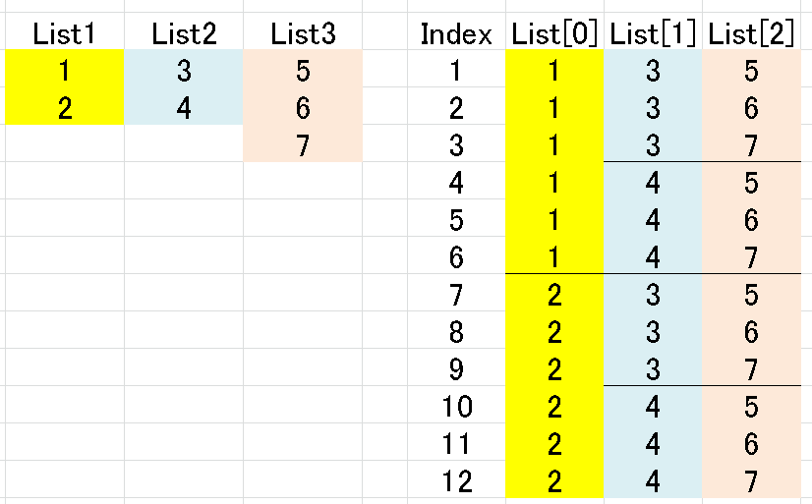
Task: Click yellow cell with 2 under List1
Action: pyautogui.click(x=65, y=106)
